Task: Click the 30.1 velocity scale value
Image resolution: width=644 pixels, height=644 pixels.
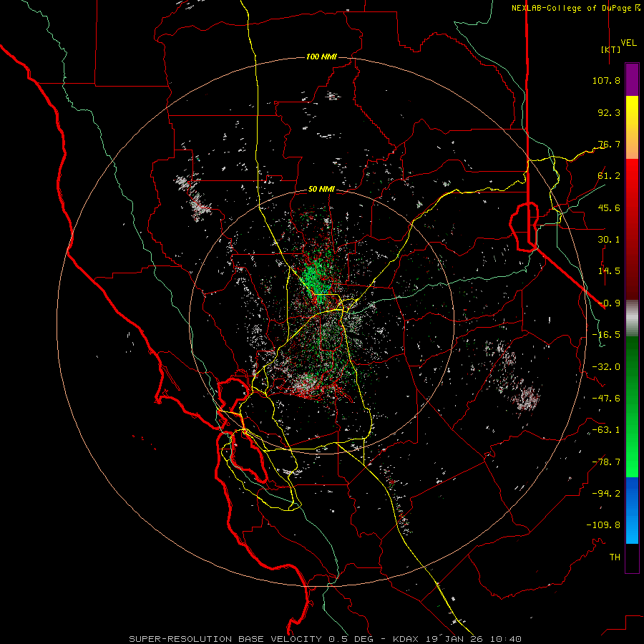Action: click(x=609, y=240)
